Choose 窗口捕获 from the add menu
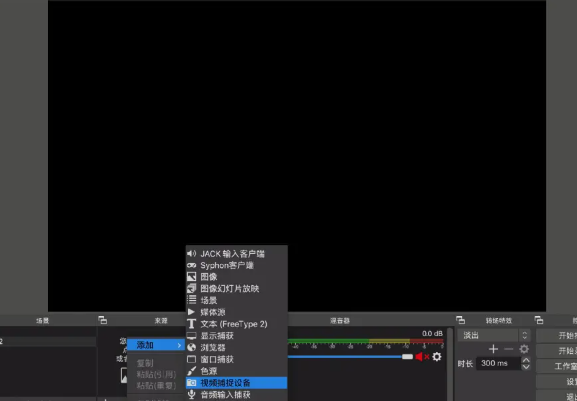Screen dimensions: 577x401 [x=237, y=359]
